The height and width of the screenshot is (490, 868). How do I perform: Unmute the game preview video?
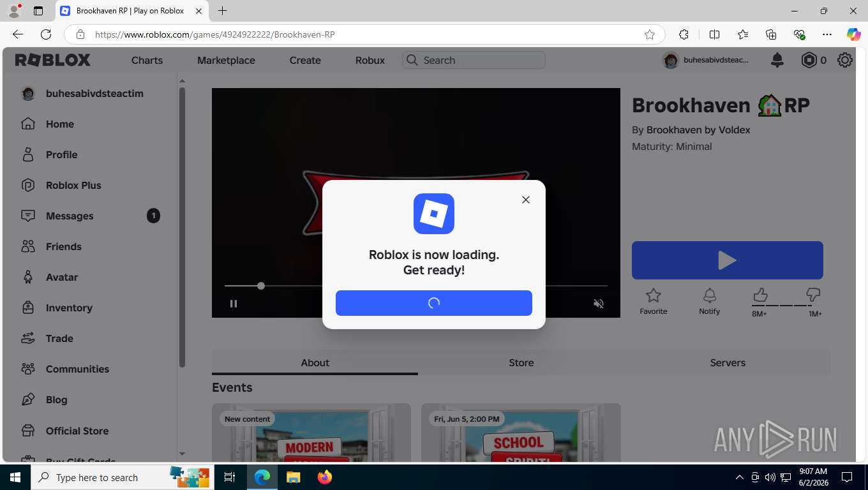tap(599, 304)
